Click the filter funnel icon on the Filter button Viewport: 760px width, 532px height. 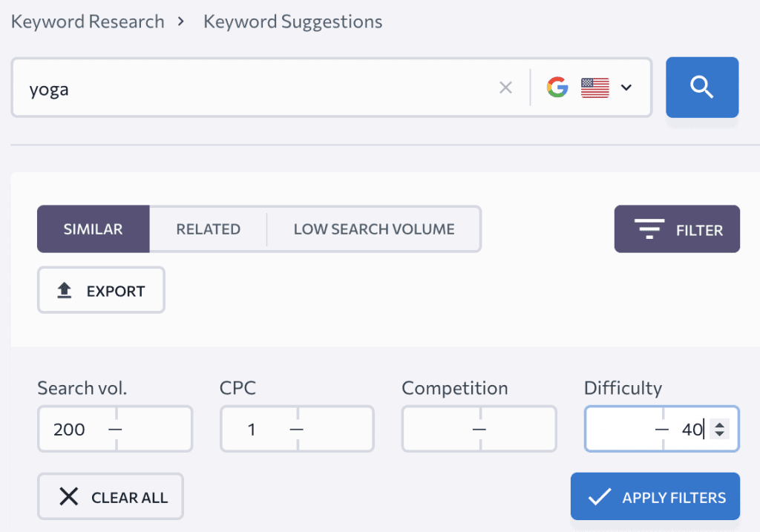[x=649, y=229]
